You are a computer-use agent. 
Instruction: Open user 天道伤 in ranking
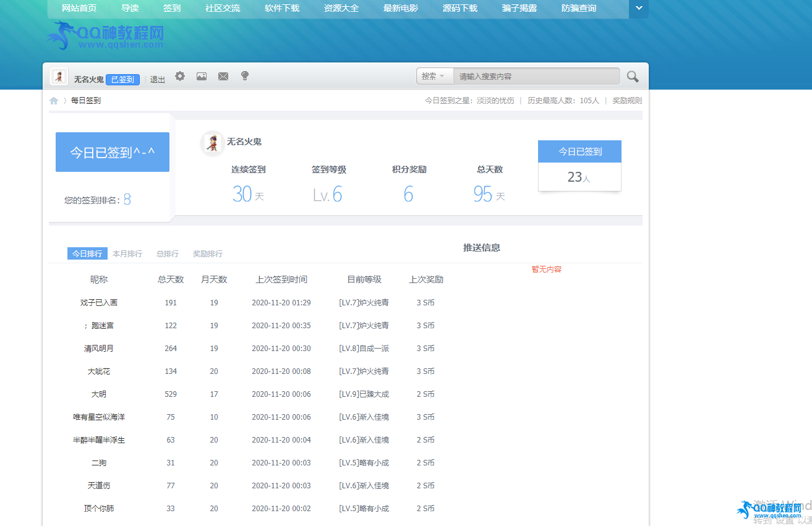pos(99,486)
